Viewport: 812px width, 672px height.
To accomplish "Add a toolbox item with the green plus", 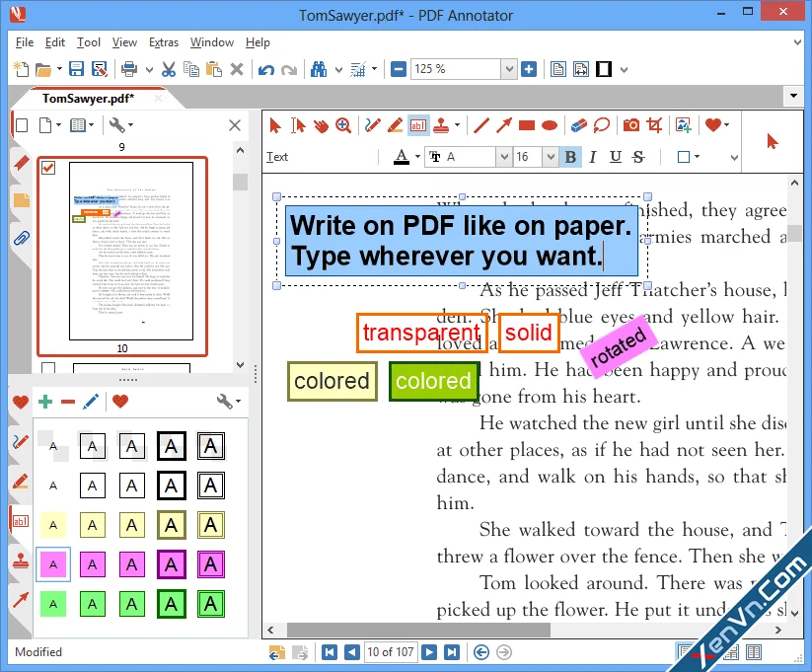I will point(45,401).
